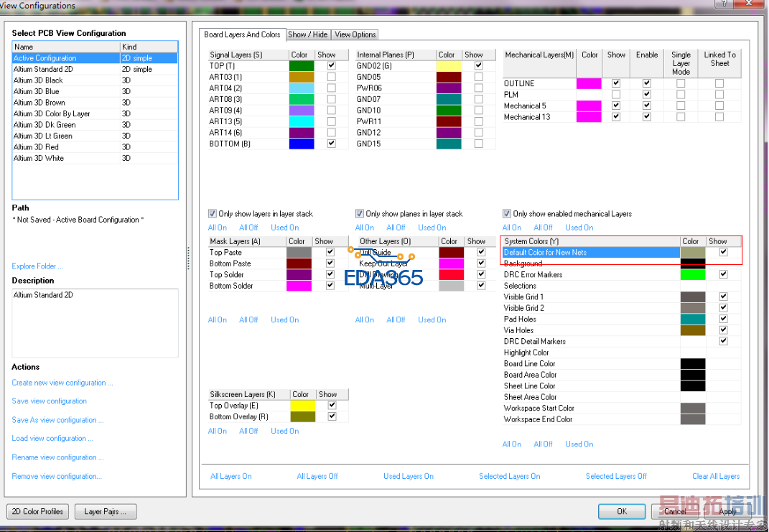Viewport: 769px width, 532px height.
Task: Click Via Holes brown color swatch
Action: pos(692,330)
